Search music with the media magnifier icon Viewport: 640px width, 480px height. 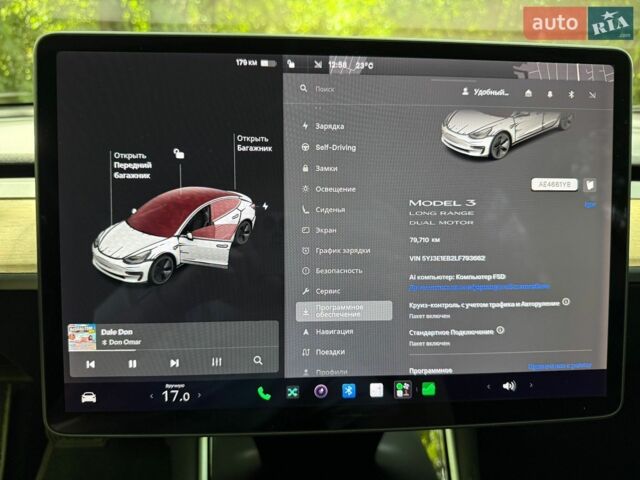pos(258,360)
